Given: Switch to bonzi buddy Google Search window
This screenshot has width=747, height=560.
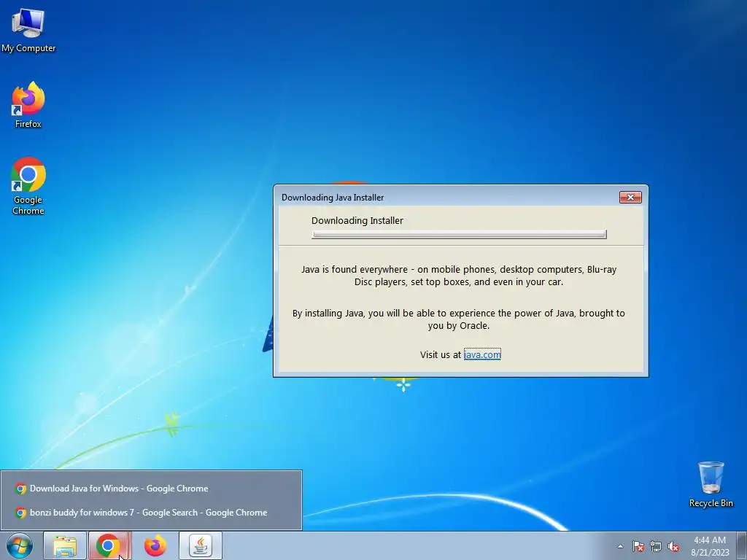Looking at the screenshot, I should click(151, 513).
